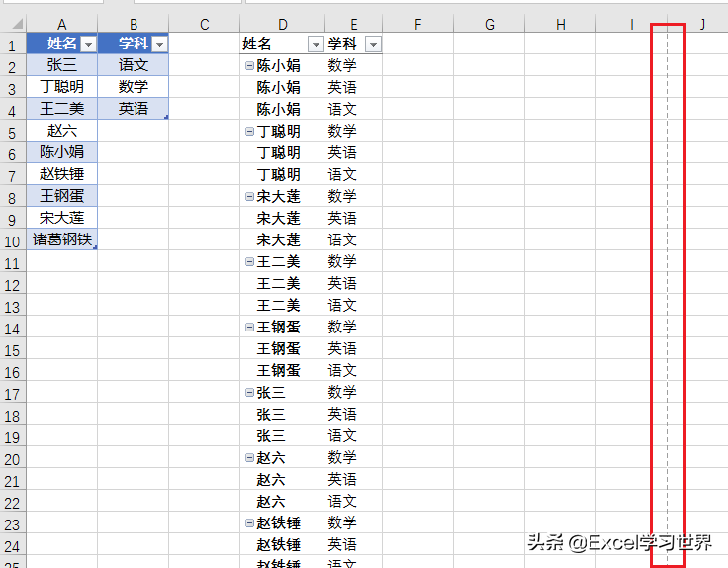Collapse the 赵六 group in pivot table
728x568 pixels.
[x=249, y=458]
